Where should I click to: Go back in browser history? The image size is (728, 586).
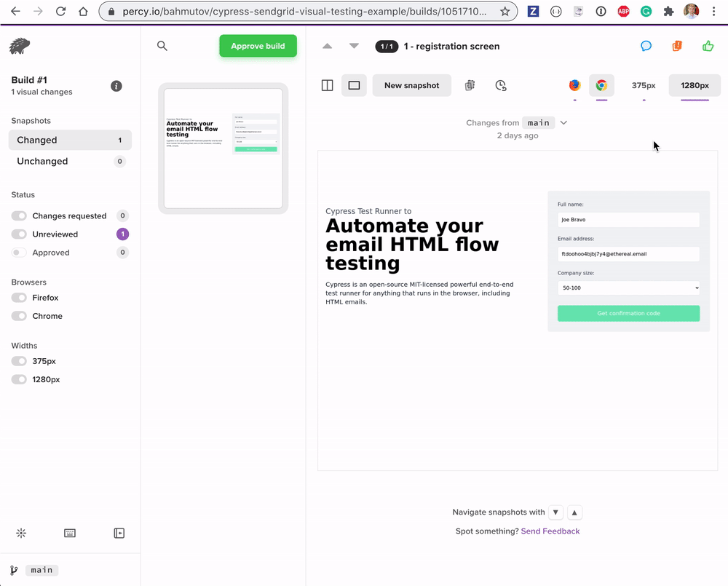click(x=15, y=11)
